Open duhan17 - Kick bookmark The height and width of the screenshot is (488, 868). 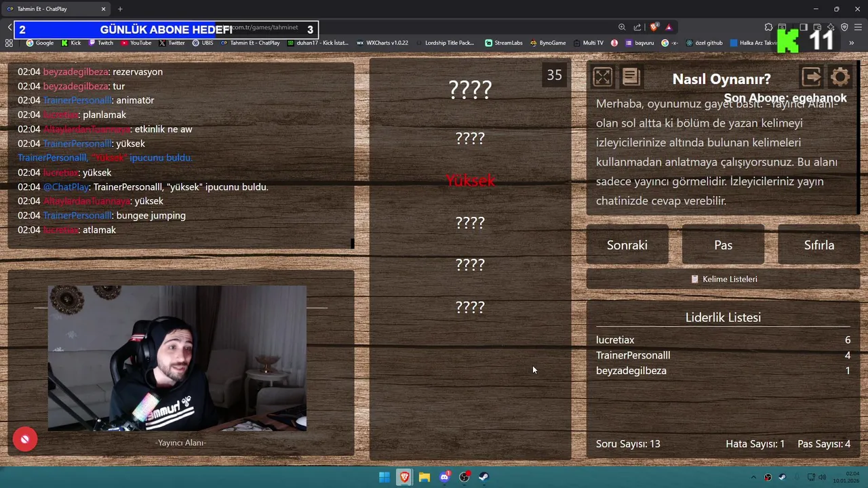coord(318,43)
